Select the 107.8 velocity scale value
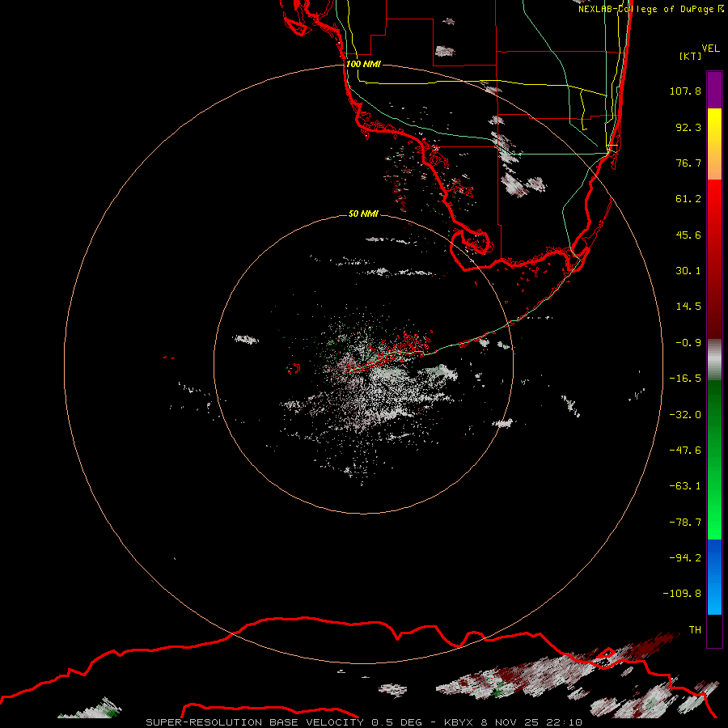 685,91
